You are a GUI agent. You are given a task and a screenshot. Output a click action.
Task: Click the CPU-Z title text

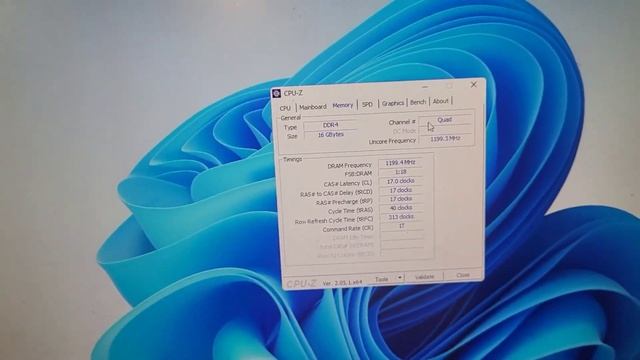[293, 93]
